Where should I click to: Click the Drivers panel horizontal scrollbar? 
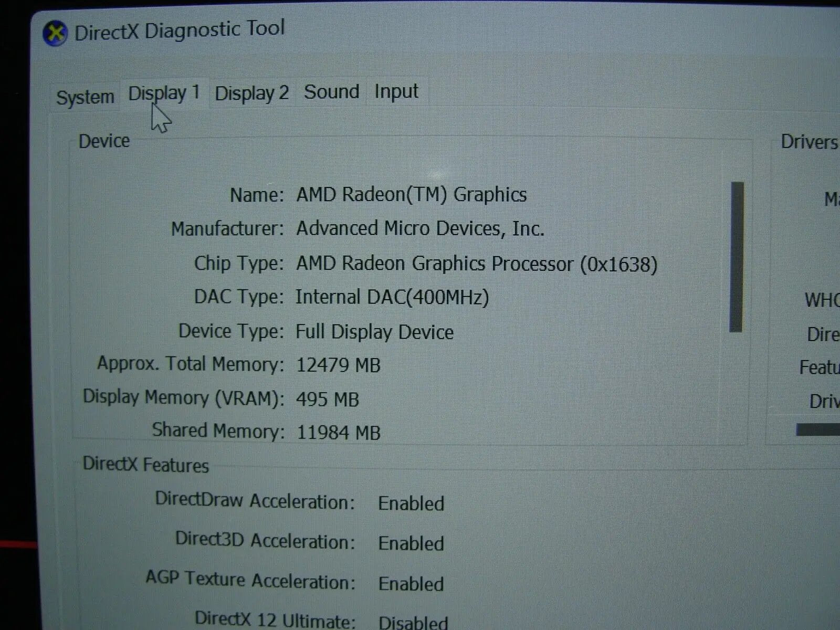coord(818,429)
